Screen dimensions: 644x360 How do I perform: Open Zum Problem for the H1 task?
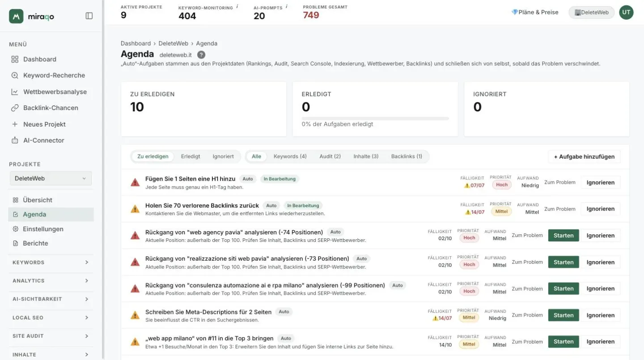tap(559, 182)
